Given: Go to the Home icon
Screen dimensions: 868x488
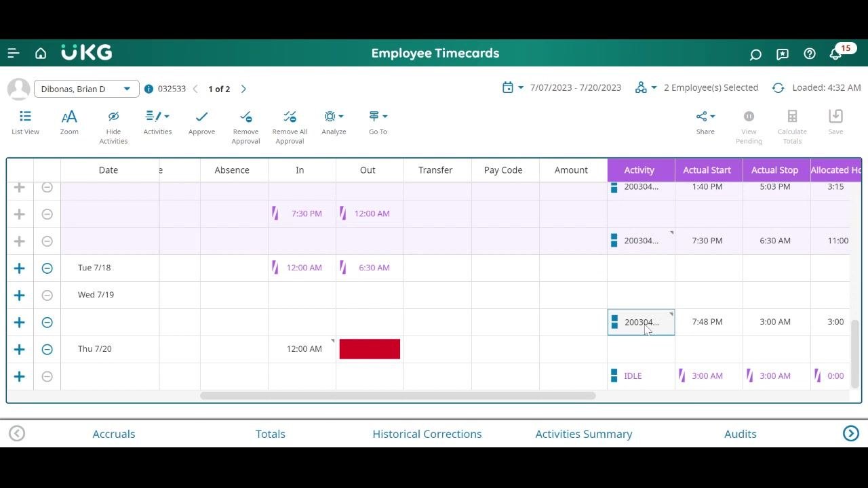Looking at the screenshot, I should [41, 53].
